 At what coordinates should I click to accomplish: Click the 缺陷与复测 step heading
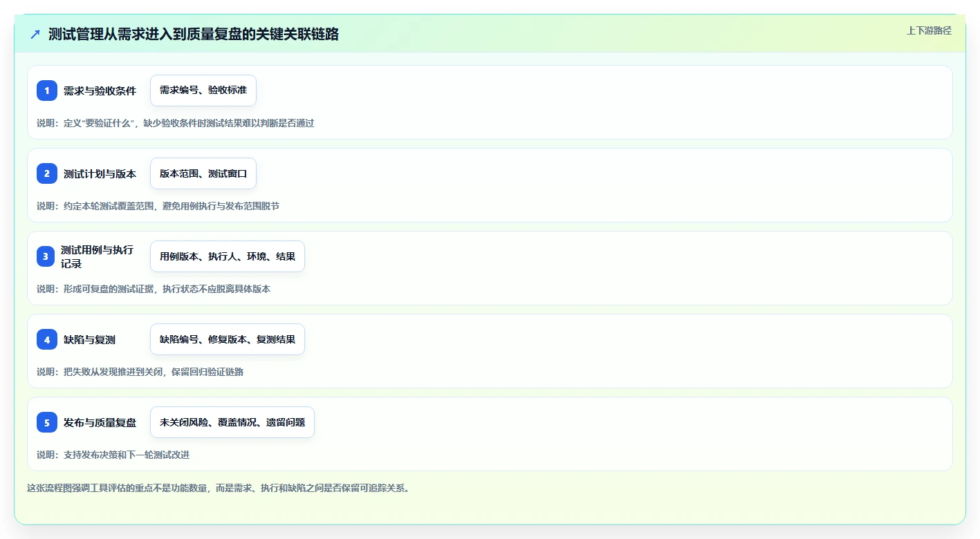click(x=89, y=339)
